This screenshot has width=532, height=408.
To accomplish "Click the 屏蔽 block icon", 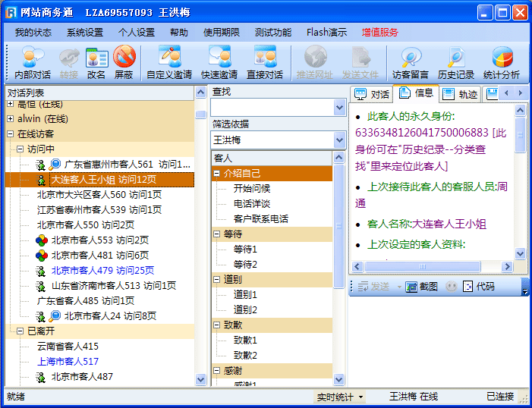I will tap(124, 62).
